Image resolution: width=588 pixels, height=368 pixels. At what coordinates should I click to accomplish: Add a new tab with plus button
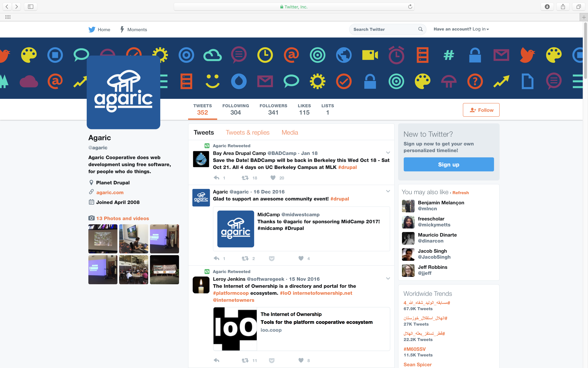coord(584,17)
